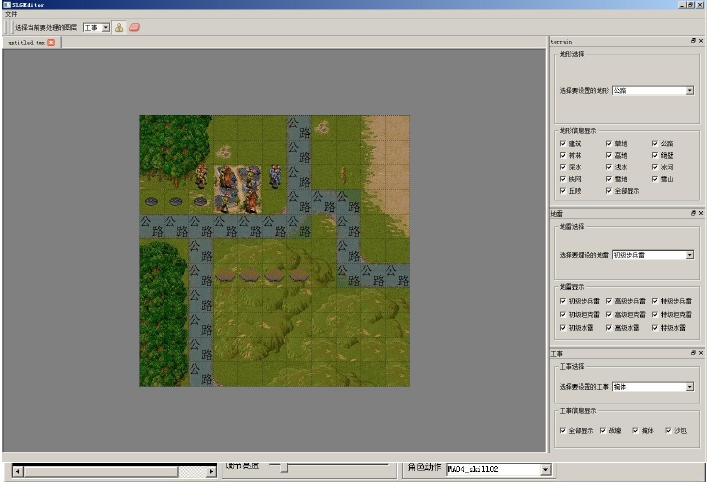Toggle the 高级水雷 display checkbox
The width and height of the screenshot is (709, 483).
coord(609,327)
